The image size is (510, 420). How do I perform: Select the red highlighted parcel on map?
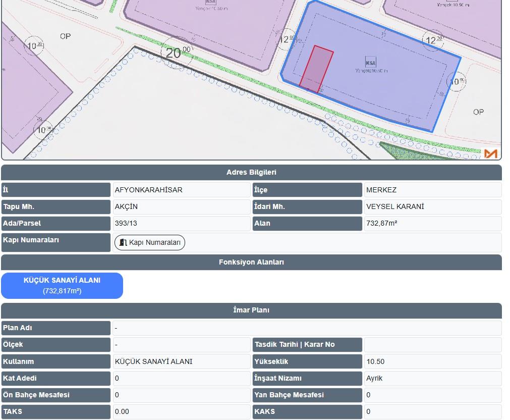coord(316,69)
